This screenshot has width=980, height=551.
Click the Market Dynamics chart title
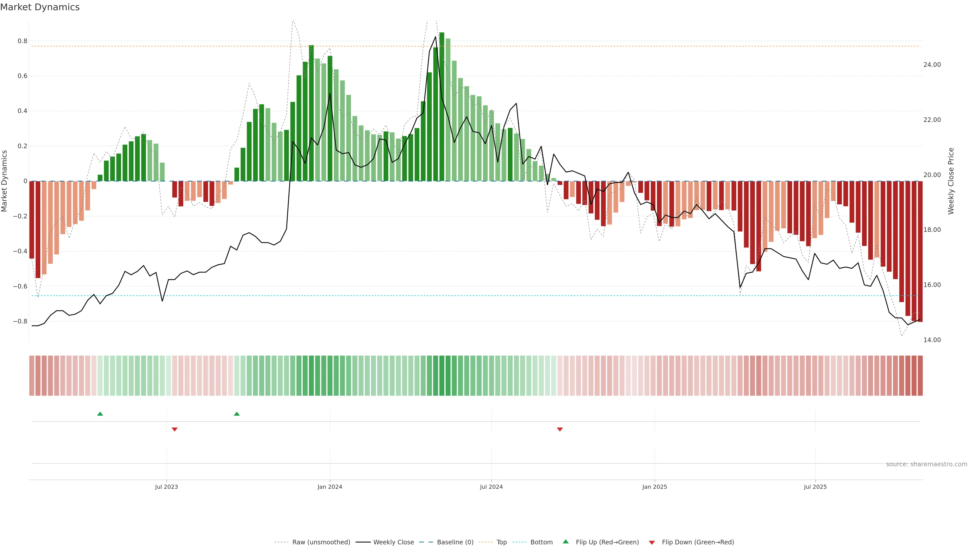[40, 7]
